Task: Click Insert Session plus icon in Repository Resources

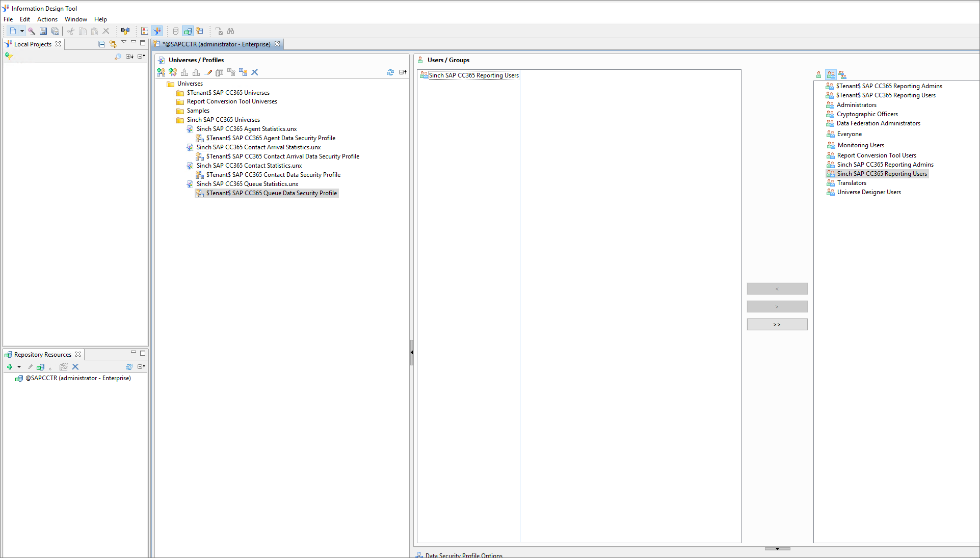Action: point(9,367)
